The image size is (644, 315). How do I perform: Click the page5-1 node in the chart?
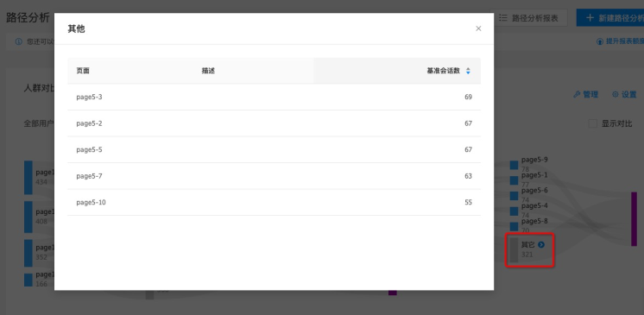coord(514,180)
